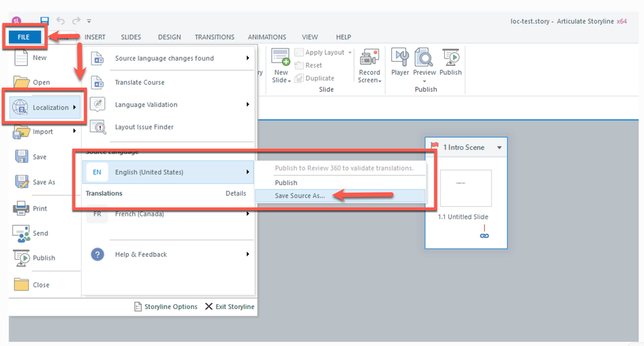
Task: Choose Save Source As... option
Action: point(300,195)
